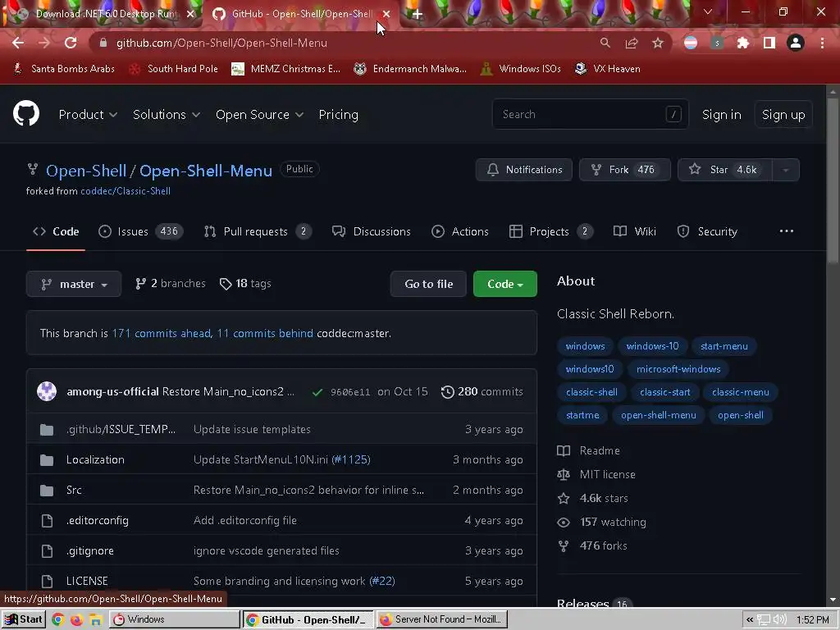
Task: Expand hidden system tray icons chevron
Action: coord(750,620)
